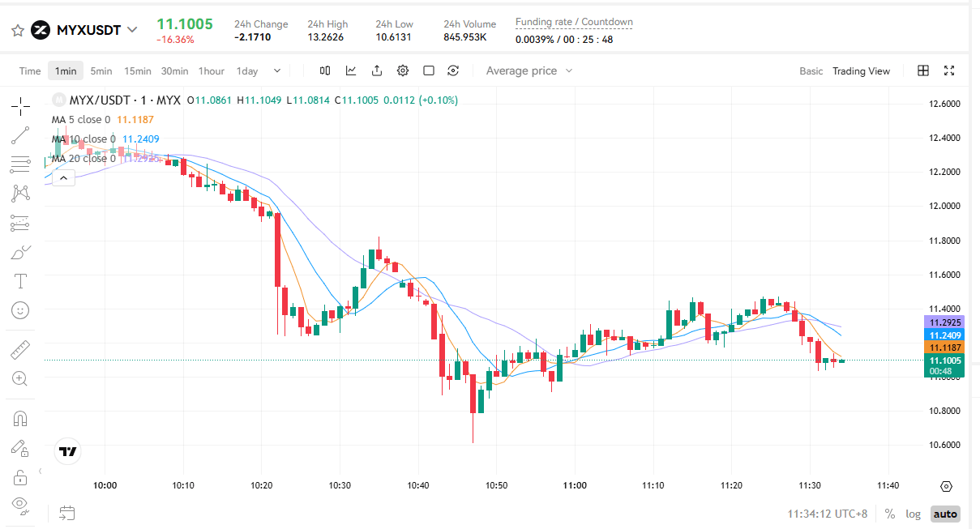This screenshot has width=980, height=529.
Task: Expand more time intervals after 1day
Action: (277, 70)
